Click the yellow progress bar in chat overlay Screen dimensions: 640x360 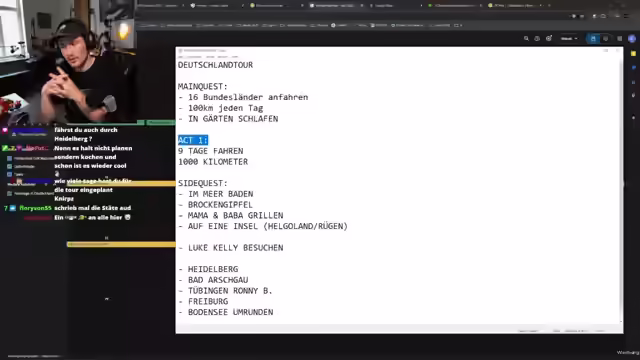coord(121,244)
